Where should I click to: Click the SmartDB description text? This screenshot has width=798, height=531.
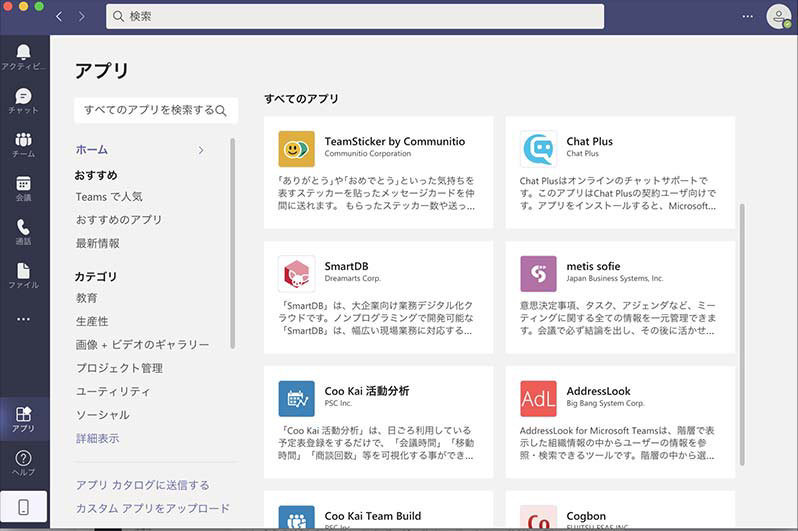(x=376, y=318)
